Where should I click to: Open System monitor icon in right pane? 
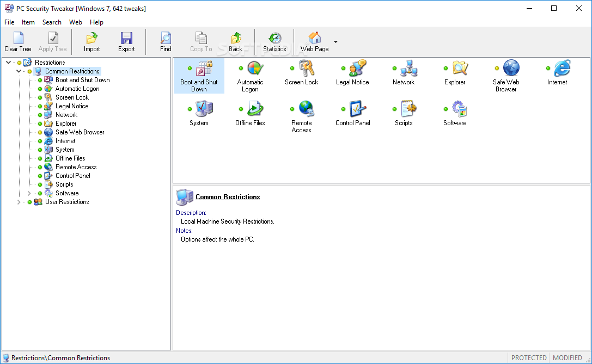tap(204, 109)
